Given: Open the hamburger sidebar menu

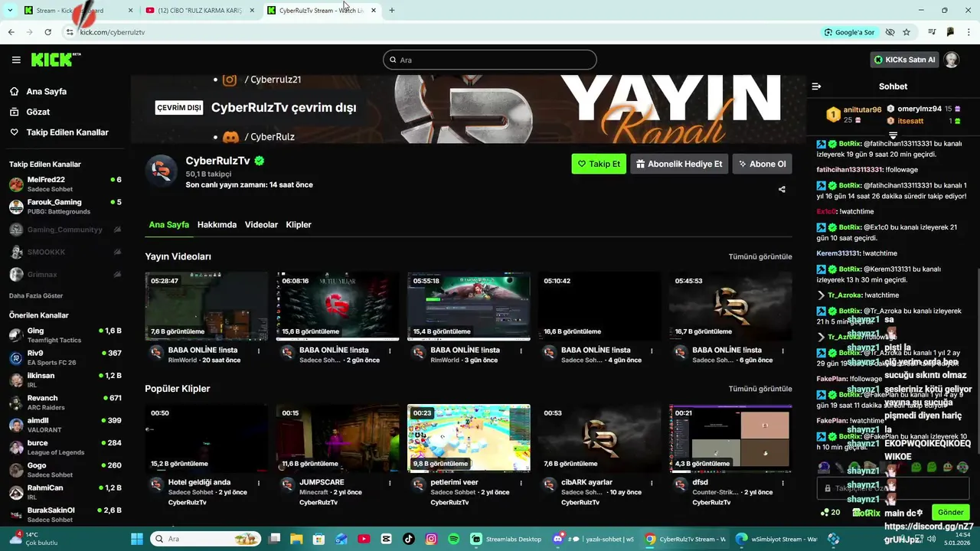Looking at the screenshot, I should (x=16, y=60).
